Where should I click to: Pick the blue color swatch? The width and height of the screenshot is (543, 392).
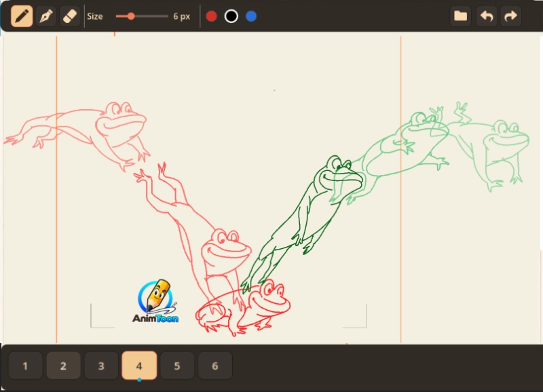point(251,16)
